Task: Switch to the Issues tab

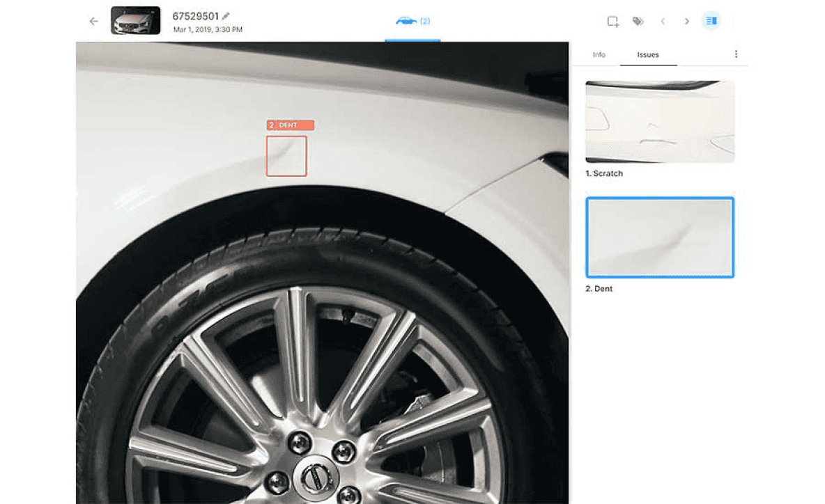Action: tap(648, 55)
